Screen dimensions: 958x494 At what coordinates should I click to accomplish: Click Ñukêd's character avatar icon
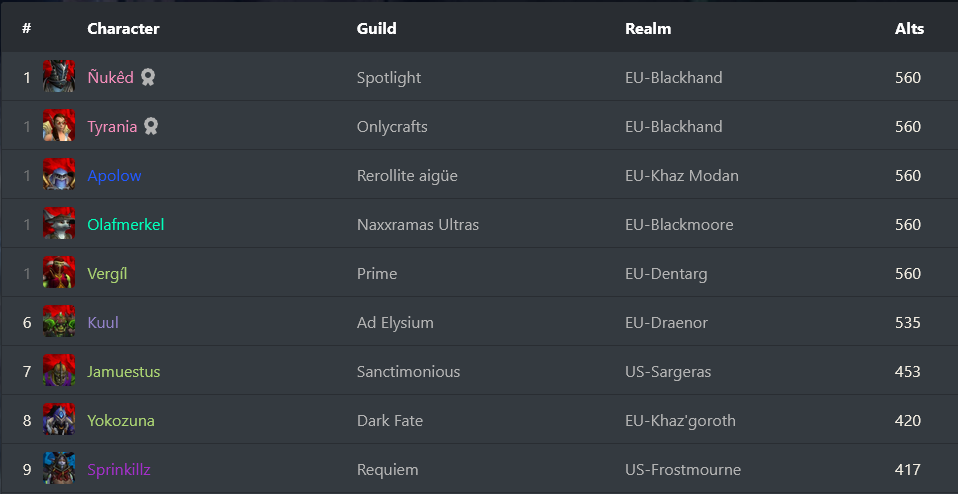[x=59, y=77]
